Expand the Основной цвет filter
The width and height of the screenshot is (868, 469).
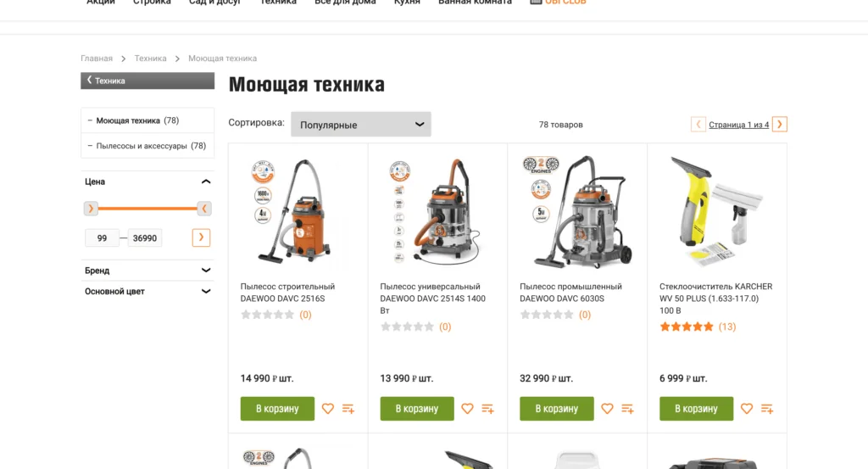147,291
